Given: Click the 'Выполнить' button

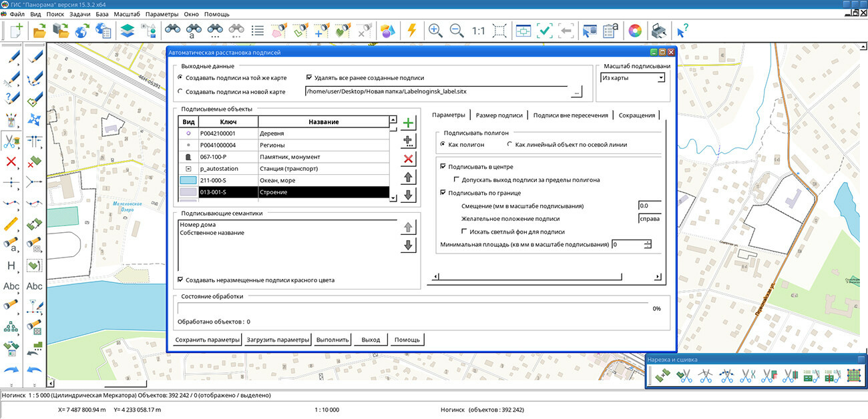Looking at the screenshot, I should point(333,340).
